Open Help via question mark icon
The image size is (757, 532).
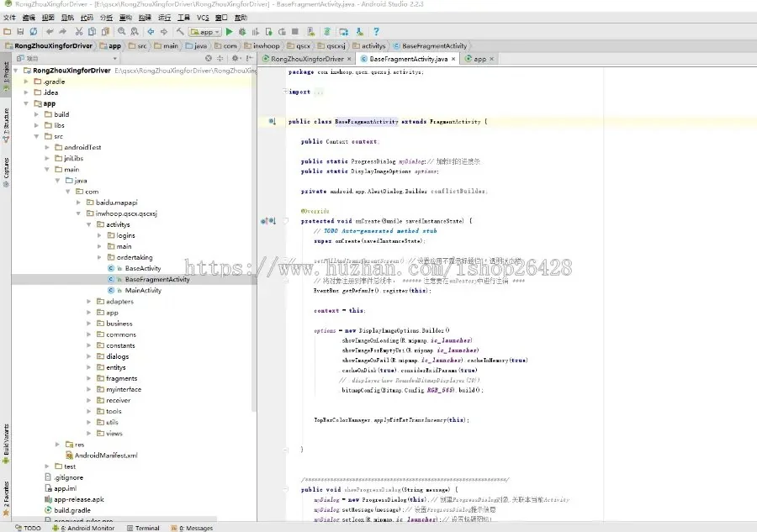tap(377, 31)
